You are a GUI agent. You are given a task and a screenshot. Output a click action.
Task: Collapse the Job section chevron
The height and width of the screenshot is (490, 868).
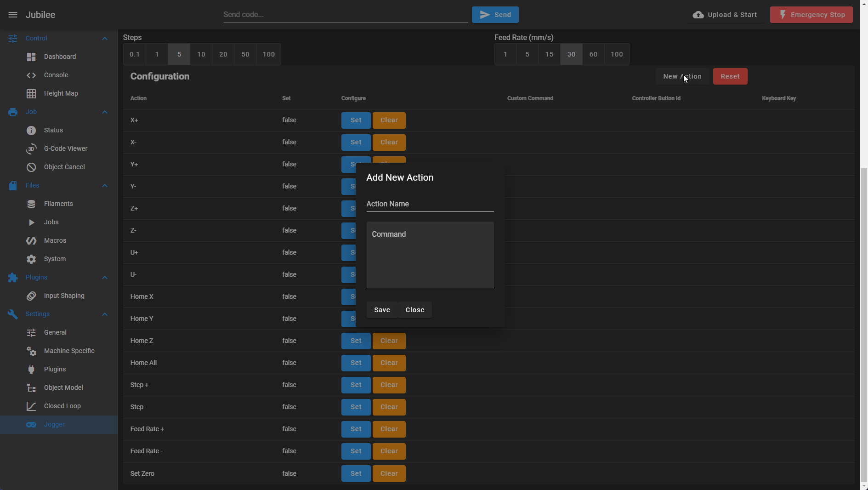point(105,112)
